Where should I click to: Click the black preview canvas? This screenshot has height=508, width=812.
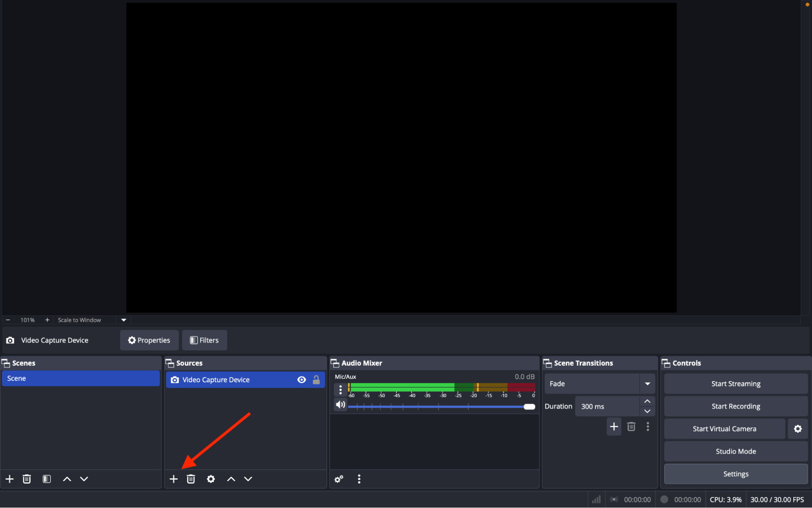pyautogui.click(x=401, y=158)
